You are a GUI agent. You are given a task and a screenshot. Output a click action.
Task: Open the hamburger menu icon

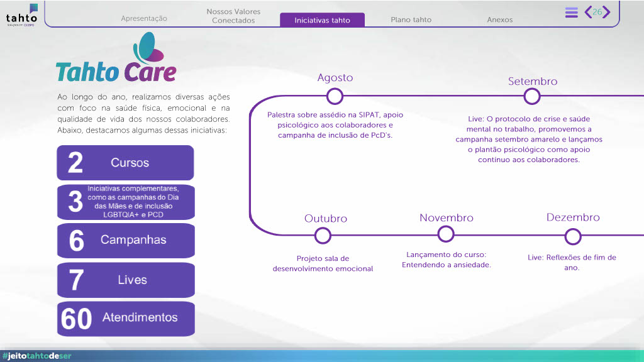pyautogui.click(x=571, y=13)
